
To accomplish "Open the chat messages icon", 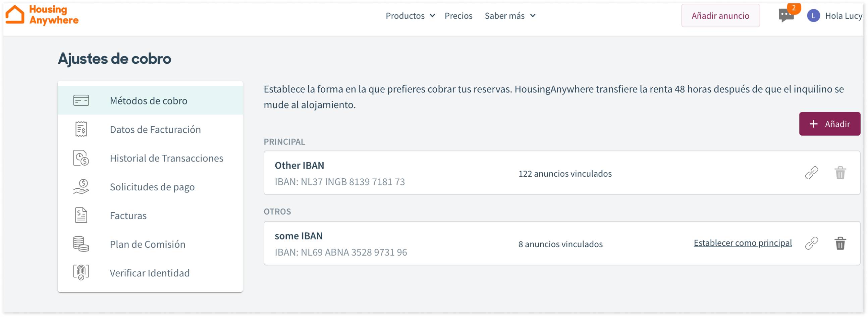I will 785,16.
